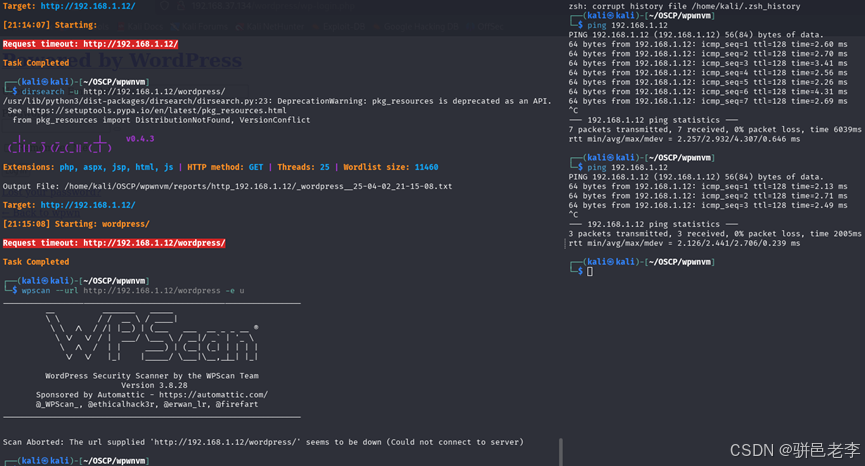This screenshot has width=865, height=466.
Task: Click the "HTTP method: GET" entry
Action: pyautogui.click(x=225, y=167)
